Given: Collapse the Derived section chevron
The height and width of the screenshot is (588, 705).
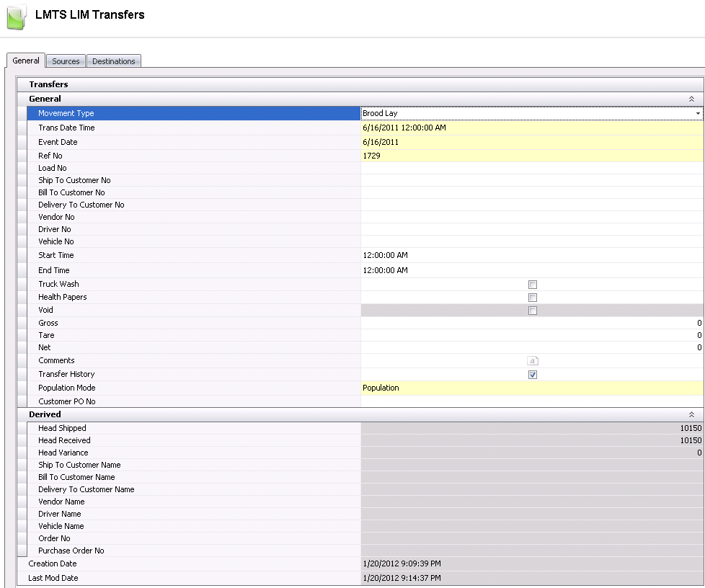Looking at the screenshot, I should 691,414.
